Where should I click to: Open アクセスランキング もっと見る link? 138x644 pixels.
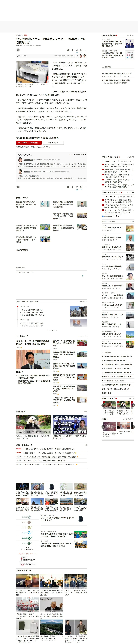click(x=131, y=157)
